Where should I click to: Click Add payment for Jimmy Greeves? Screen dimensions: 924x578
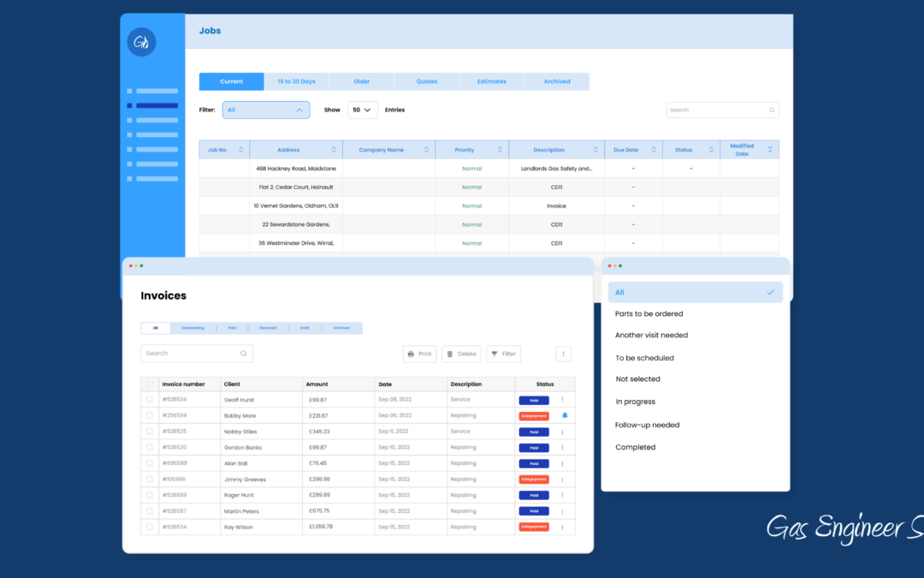pyautogui.click(x=534, y=480)
